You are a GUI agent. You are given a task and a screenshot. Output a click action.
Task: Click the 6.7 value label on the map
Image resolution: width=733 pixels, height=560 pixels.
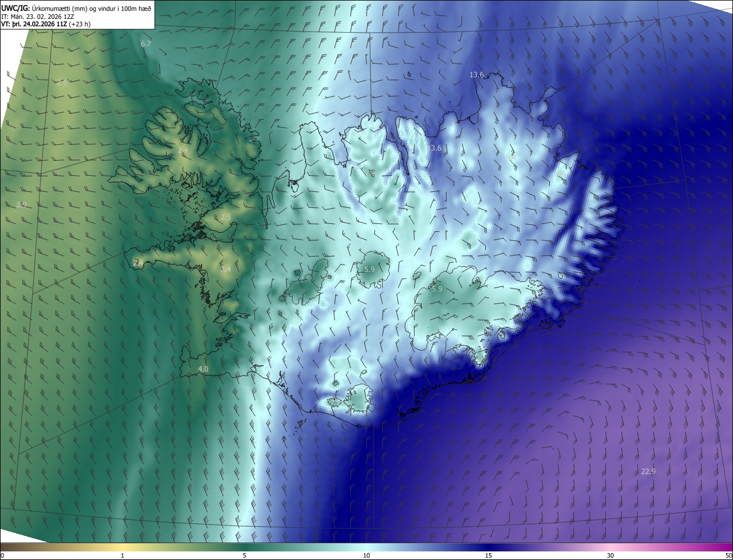tap(146, 44)
